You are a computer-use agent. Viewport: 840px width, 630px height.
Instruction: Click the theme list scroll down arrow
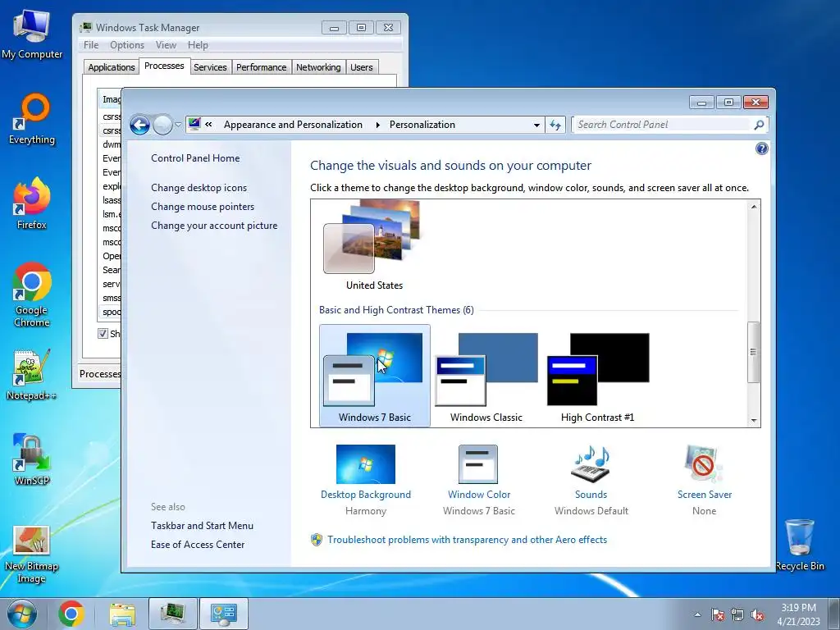click(754, 421)
